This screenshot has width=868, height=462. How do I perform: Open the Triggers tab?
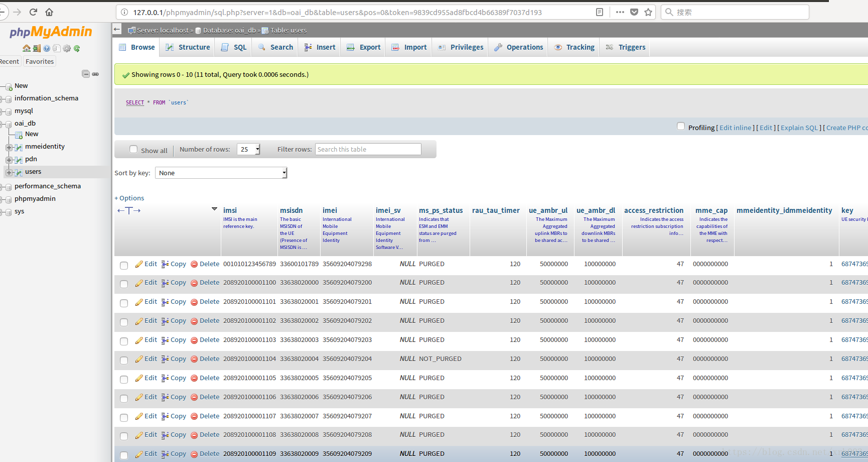(626, 47)
